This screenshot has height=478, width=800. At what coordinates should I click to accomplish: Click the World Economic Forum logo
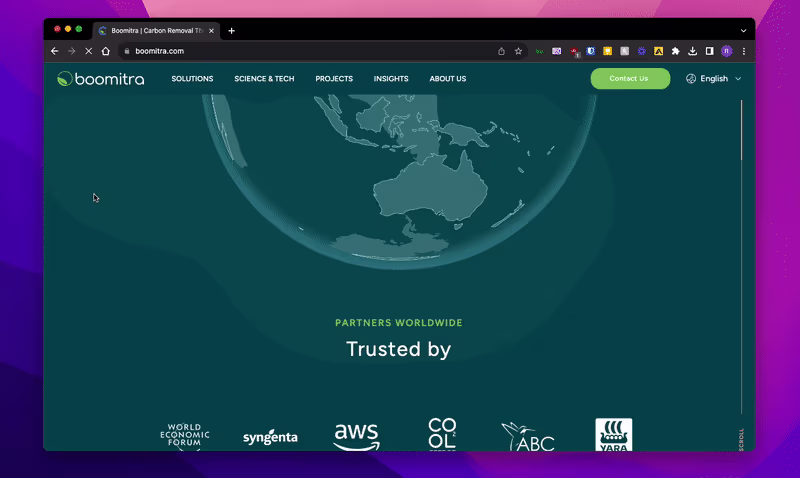(x=185, y=436)
